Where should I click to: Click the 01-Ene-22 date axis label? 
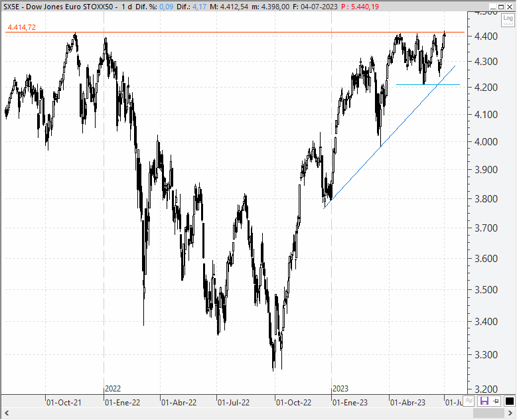pos(122,403)
